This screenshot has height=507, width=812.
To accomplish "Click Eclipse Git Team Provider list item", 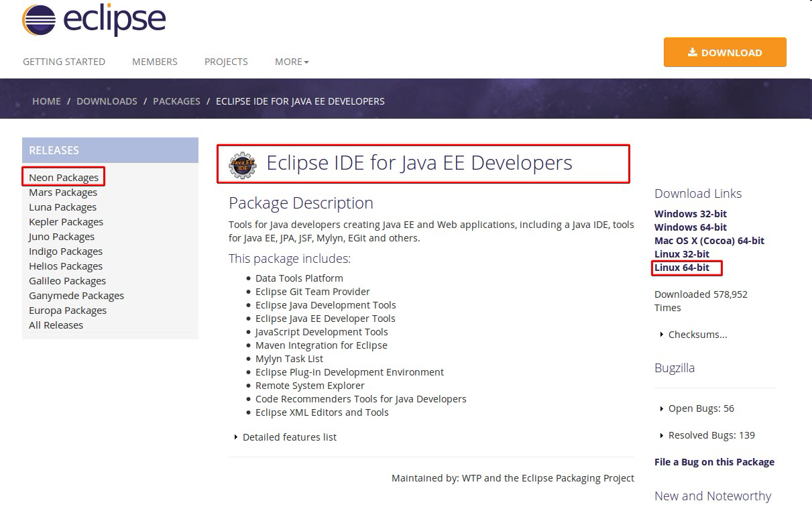I will point(312,292).
